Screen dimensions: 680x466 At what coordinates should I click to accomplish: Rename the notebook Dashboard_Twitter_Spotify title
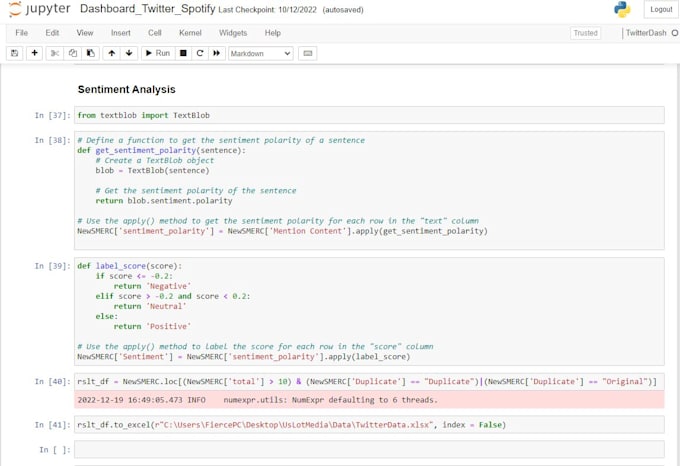(x=147, y=9)
